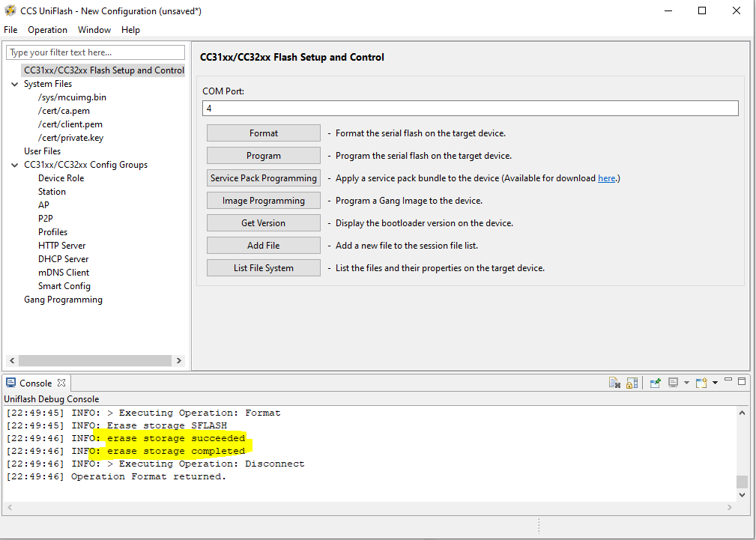This screenshot has height=540, width=756.
Task: Select the Profiles config item
Action: pyautogui.click(x=53, y=232)
